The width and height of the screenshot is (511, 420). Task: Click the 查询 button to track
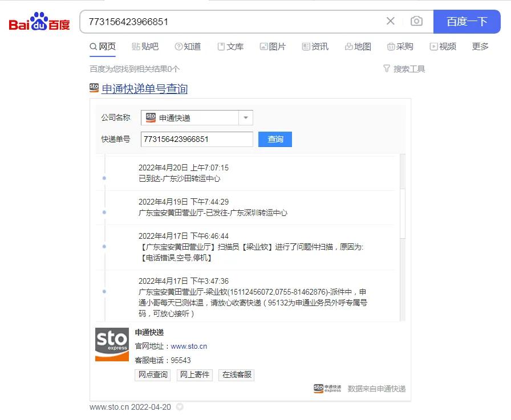pyautogui.click(x=275, y=139)
